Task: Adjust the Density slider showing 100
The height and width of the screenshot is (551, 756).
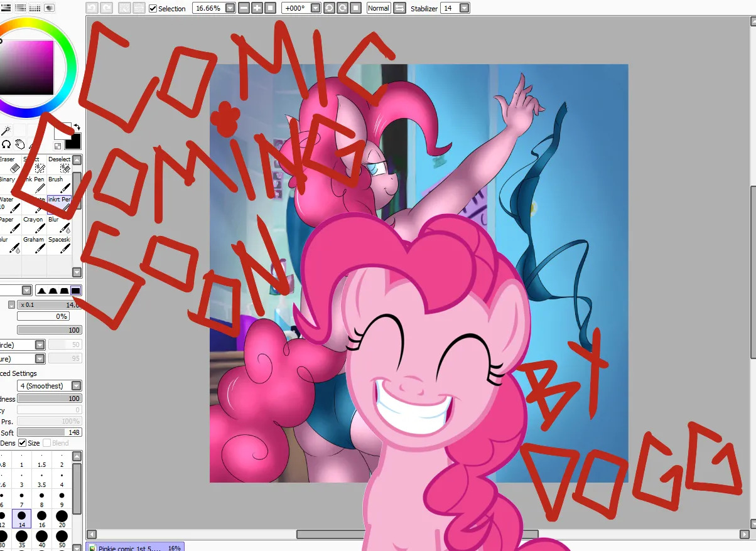Action: [x=49, y=330]
